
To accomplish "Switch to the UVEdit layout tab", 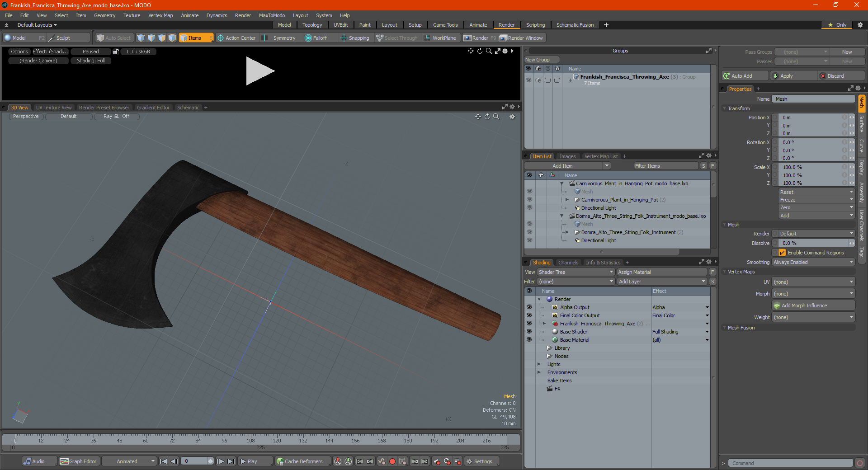I will 340,25.
